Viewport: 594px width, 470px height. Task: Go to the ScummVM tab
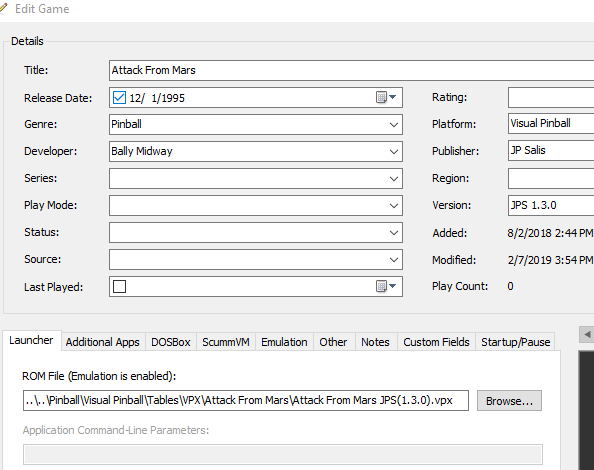[x=226, y=342]
